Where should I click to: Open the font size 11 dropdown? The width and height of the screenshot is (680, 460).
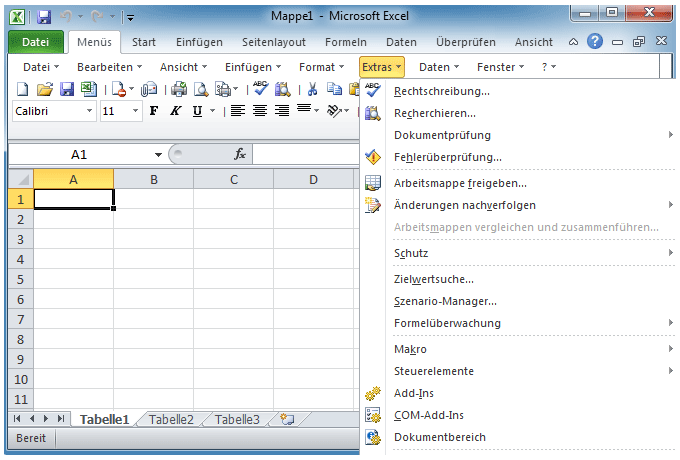tap(135, 111)
